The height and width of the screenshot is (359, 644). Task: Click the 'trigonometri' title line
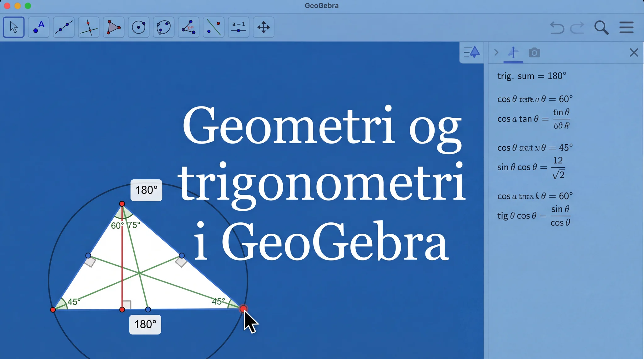[x=321, y=185]
